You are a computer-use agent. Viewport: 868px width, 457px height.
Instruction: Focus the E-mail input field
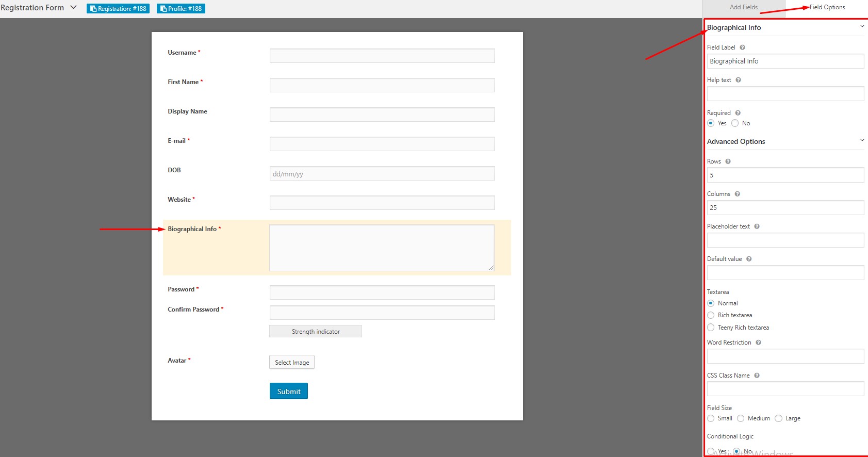coord(382,144)
